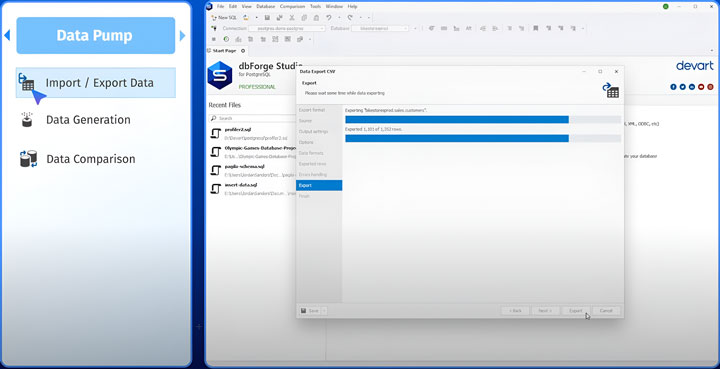Open recent file Olympic-Games-Database-Project
Screen dimensions: 720x369
pyautogui.click(x=260, y=149)
